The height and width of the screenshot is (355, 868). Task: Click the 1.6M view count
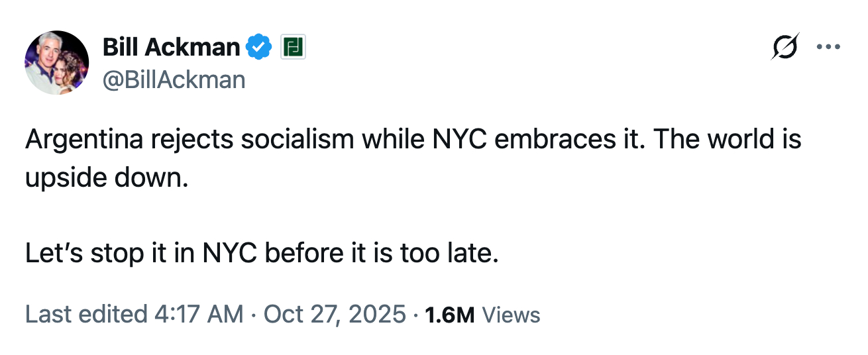click(x=449, y=315)
